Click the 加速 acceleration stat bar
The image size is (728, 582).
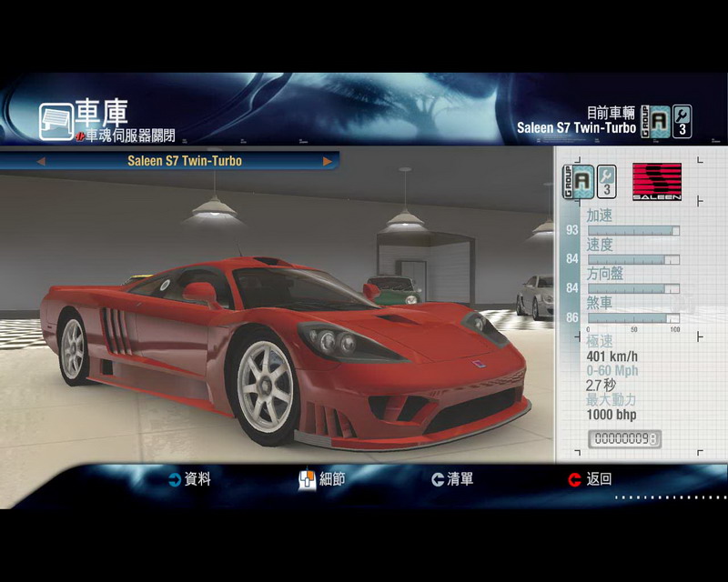point(633,231)
